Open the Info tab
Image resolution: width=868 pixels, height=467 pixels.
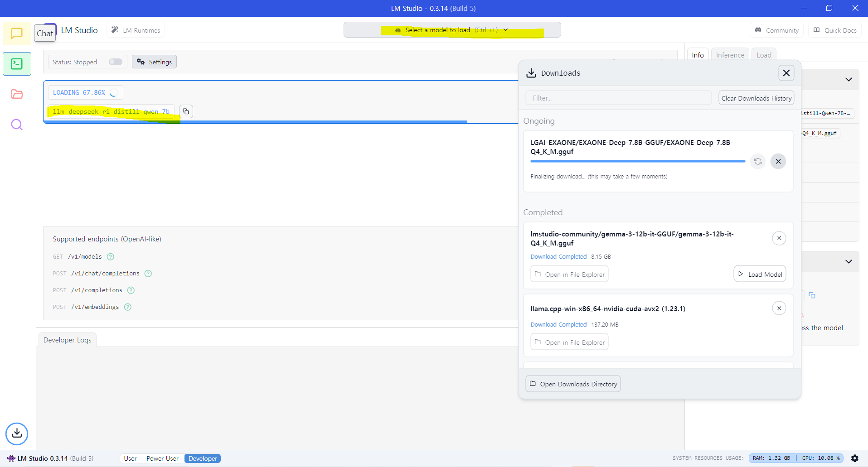click(x=698, y=55)
